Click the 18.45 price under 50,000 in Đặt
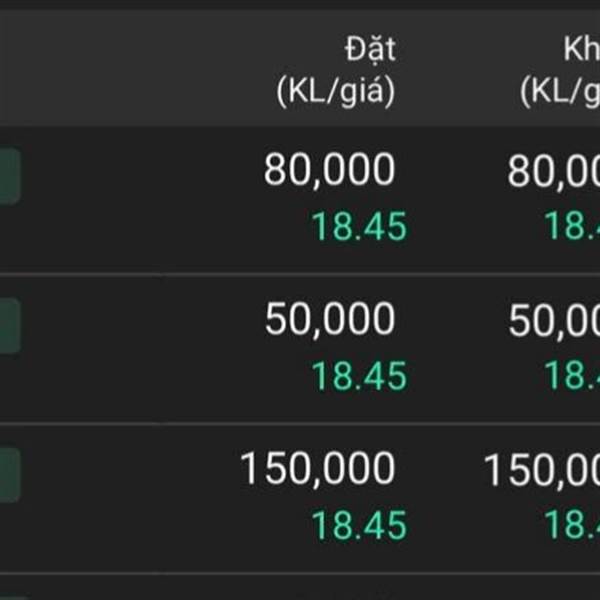The height and width of the screenshot is (600, 600). click(359, 377)
